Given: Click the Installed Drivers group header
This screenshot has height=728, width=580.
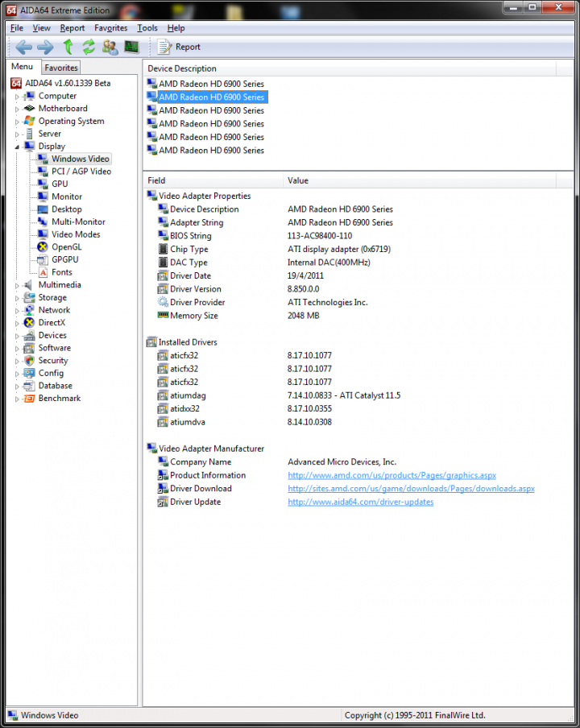Looking at the screenshot, I should pyautogui.click(x=181, y=342).
